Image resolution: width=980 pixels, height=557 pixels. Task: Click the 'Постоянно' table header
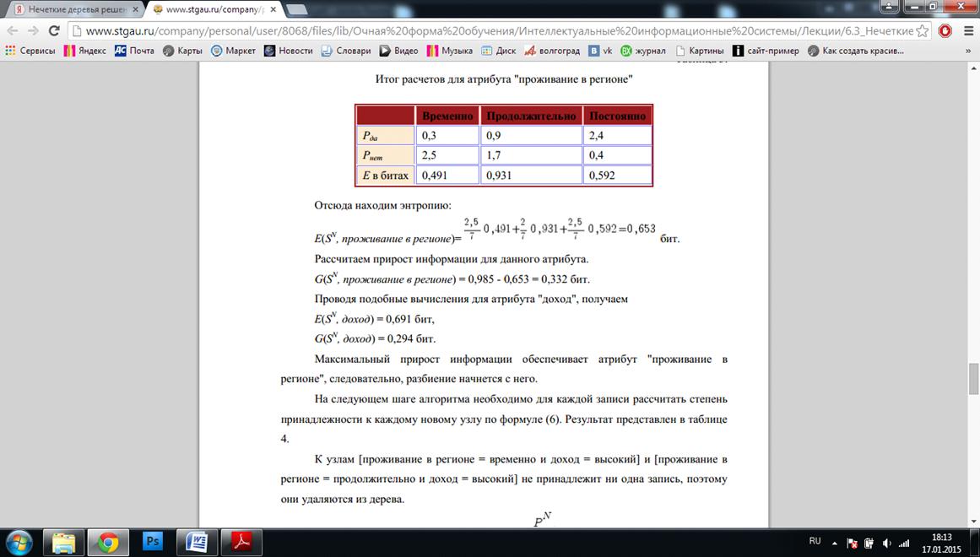click(618, 116)
